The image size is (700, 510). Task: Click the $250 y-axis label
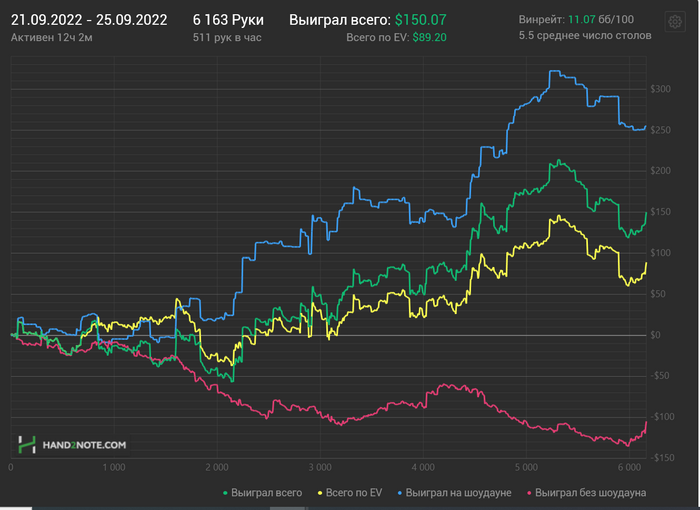point(660,130)
